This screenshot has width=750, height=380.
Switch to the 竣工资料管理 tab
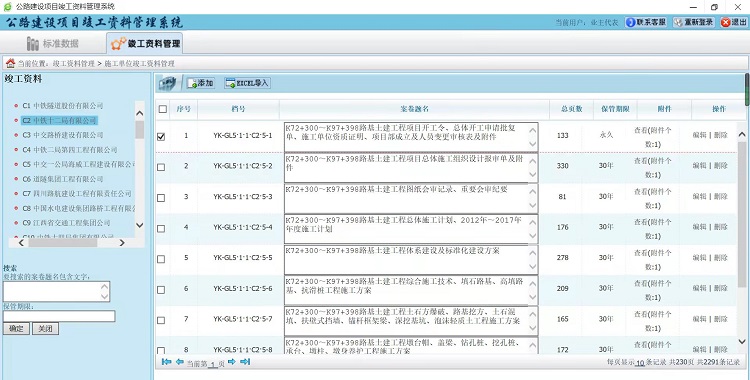[x=145, y=44]
